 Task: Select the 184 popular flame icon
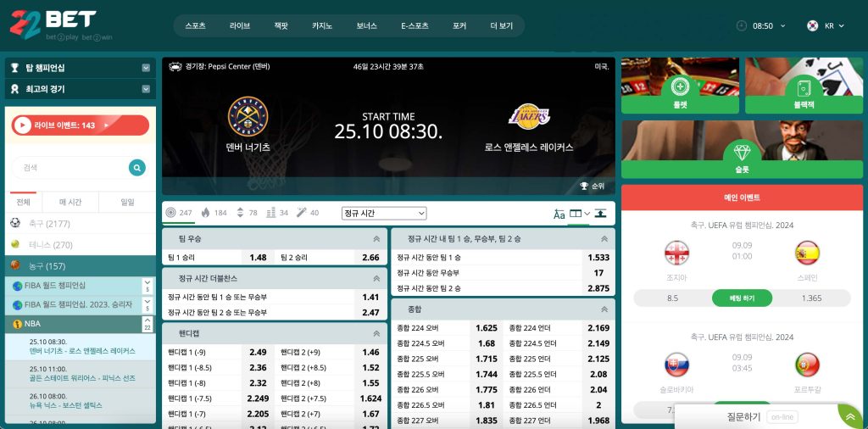(x=205, y=213)
